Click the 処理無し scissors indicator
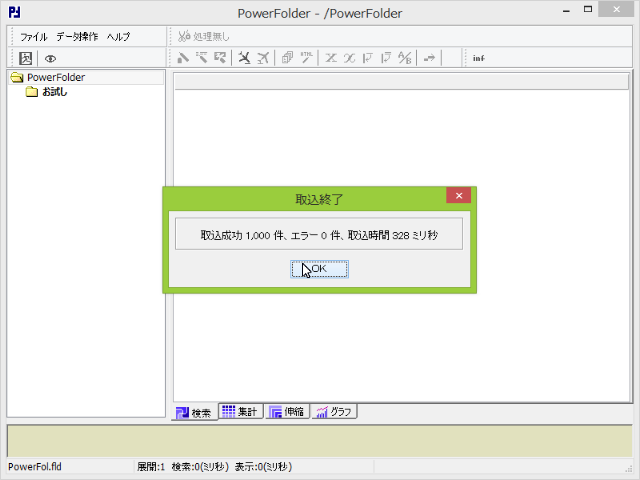The height and width of the screenshot is (480, 640). (204, 37)
